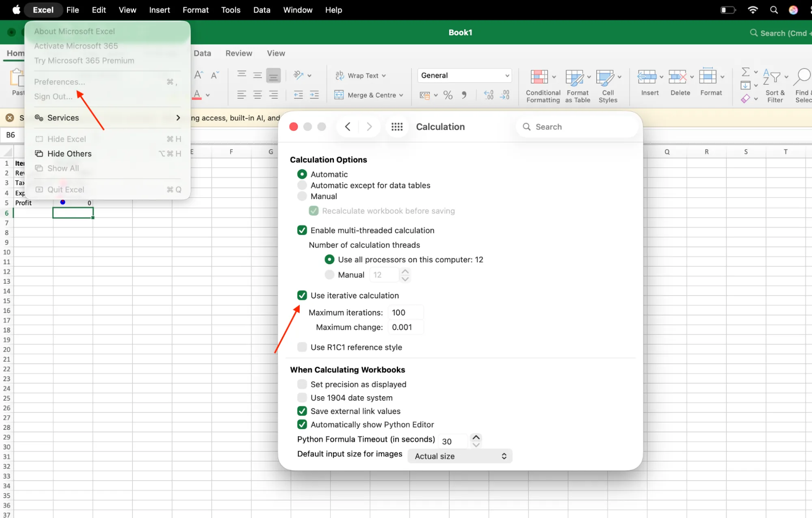Switch to the Data ribbon tab
Viewport: 812px width, 518px height.
(x=202, y=53)
